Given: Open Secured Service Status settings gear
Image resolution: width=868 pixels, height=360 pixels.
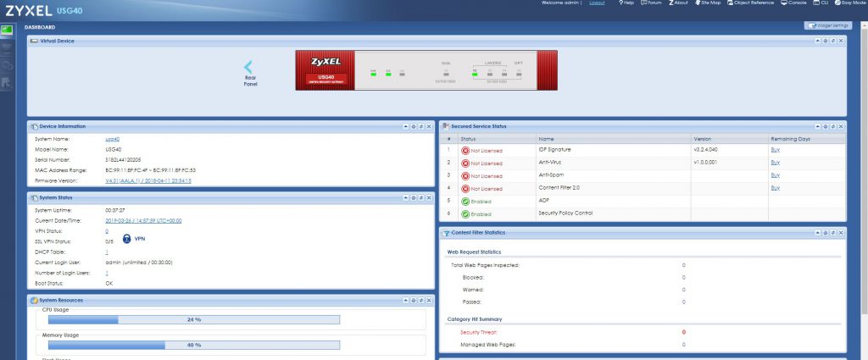Looking at the screenshot, I should (x=826, y=127).
